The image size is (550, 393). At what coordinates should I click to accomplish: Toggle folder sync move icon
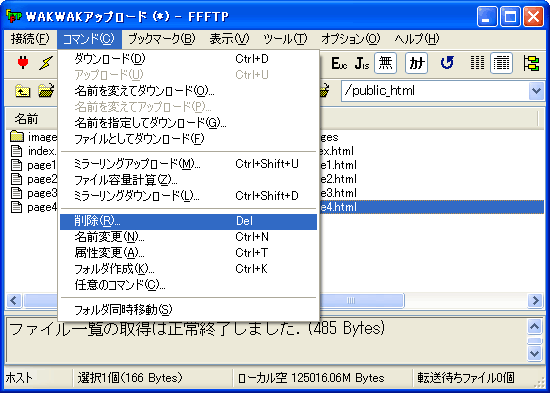(531, 63)
